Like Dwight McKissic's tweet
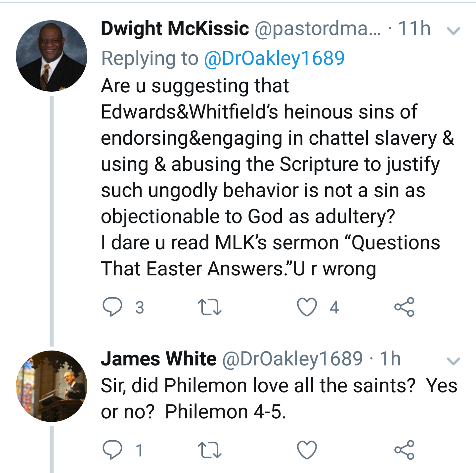476x473 pixels. pyautogui.click(x=307, y=307)
